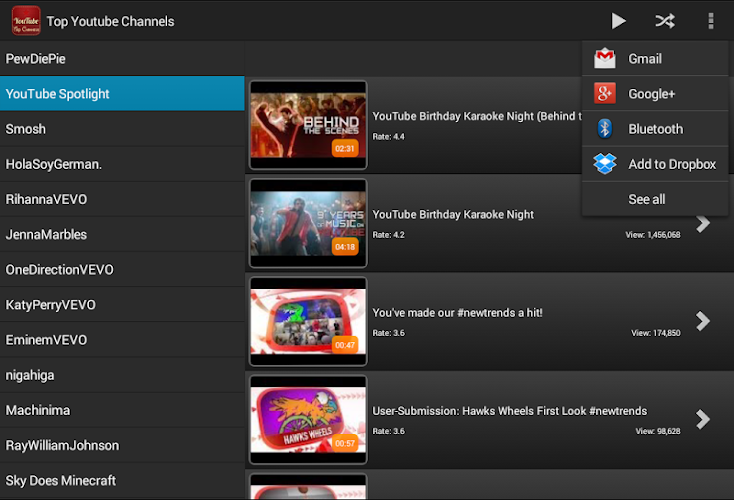
Task: Share via Gmail menu entry
Action: click(655, 59)
